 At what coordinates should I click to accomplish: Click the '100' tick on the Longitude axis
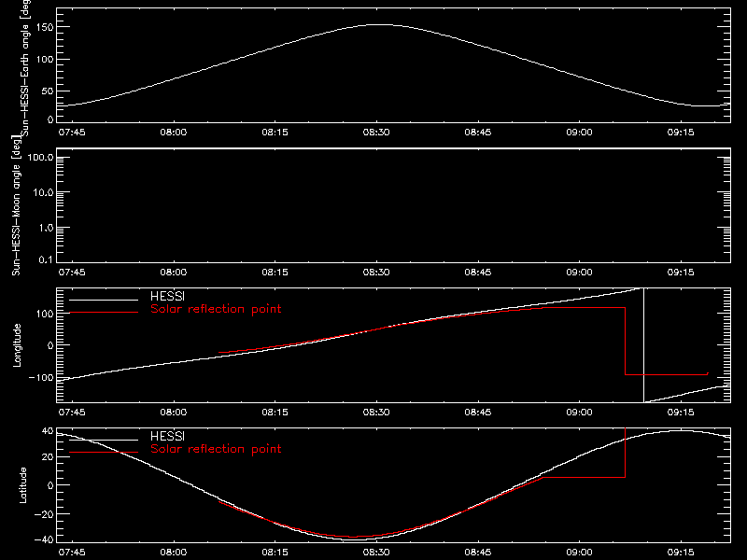(45, 314)
